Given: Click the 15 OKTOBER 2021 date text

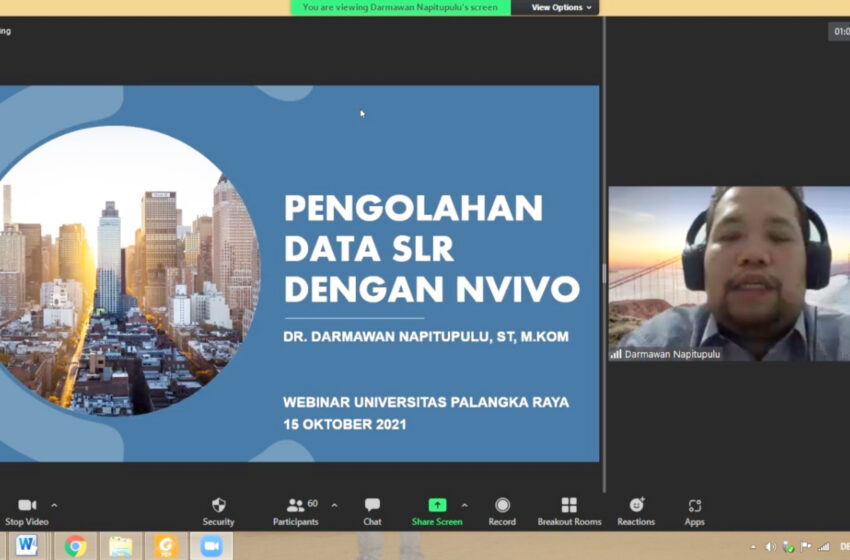Looking at the screenshot, I should pyautogui.click(x=345, y=424).
